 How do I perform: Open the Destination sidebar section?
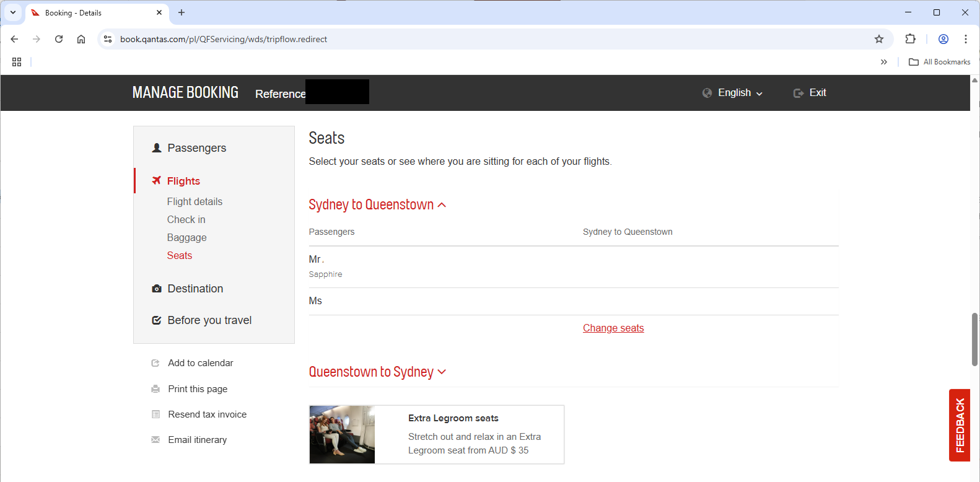[x=195, y=289]
